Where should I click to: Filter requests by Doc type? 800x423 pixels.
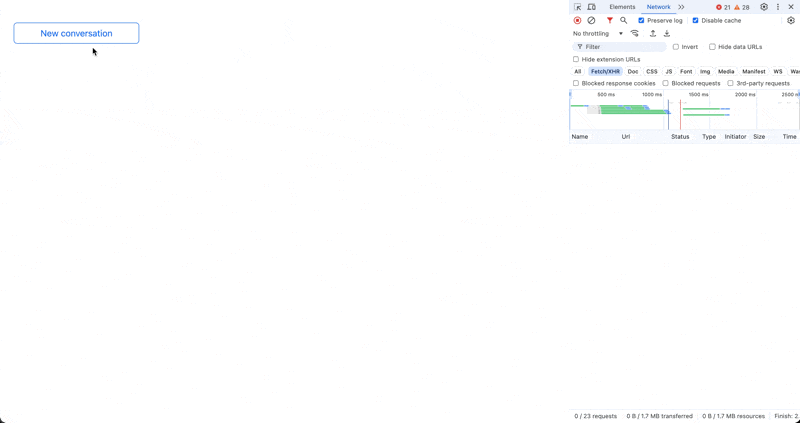(633, 71)
